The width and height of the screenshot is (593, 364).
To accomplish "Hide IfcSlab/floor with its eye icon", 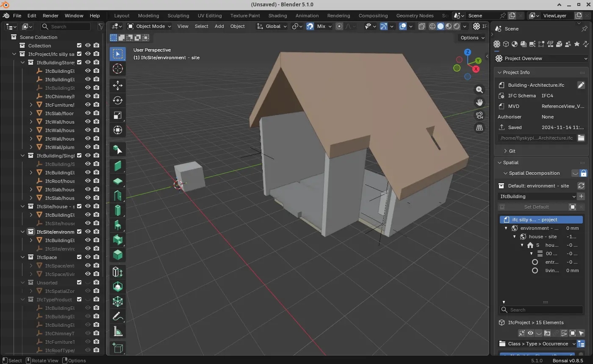I will click(88, 113).
